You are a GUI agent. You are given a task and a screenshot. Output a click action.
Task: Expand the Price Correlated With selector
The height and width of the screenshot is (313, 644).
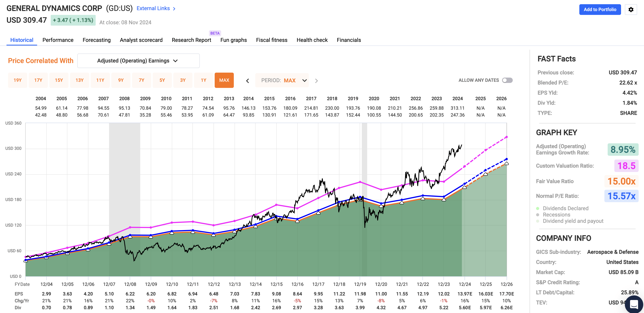[138, 61]
